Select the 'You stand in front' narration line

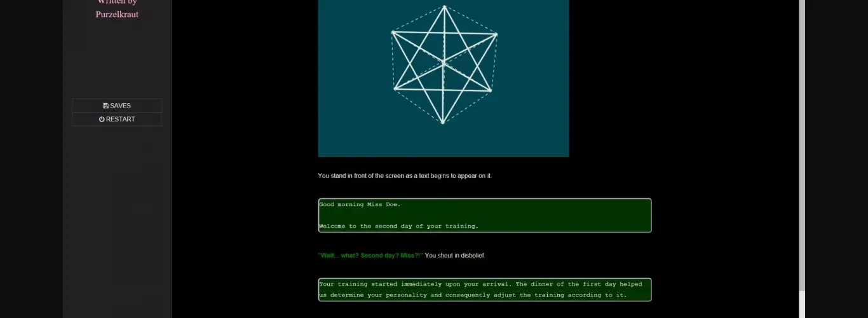(x=404, y=176)
